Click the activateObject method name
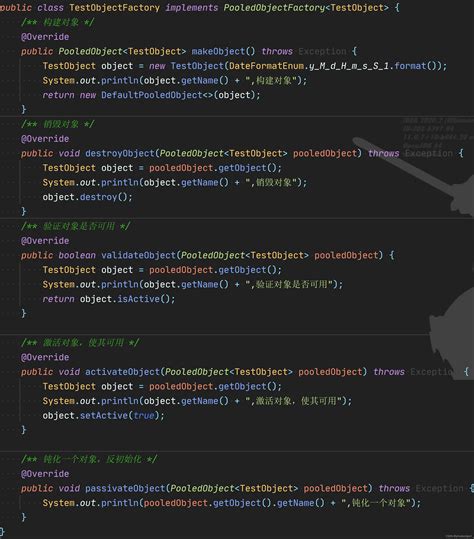Image resolution: width=474 pixels, height=539 pixels. point(122,372)
